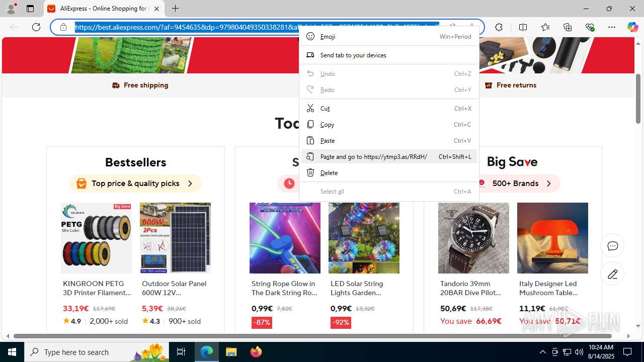This screenshot has height=362, width=644.
Task: Open Outdoor Solar Panel 600W product image
Action: click(x=175, y=238)
